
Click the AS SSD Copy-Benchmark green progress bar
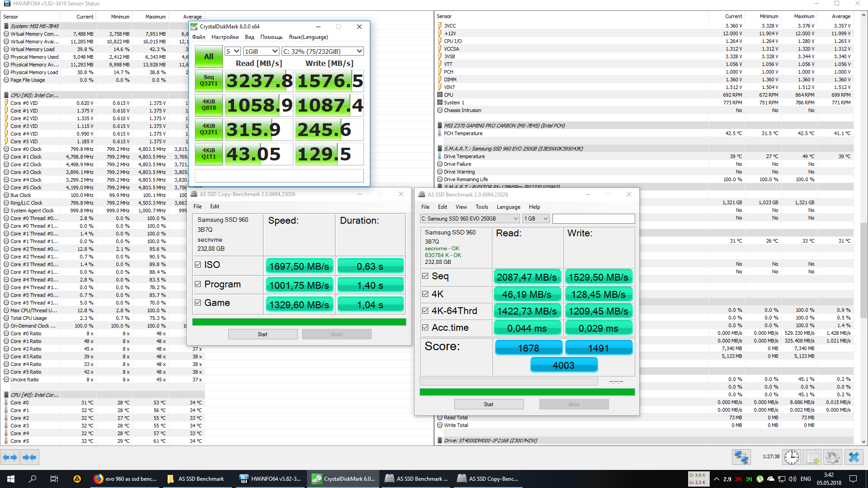299,322
